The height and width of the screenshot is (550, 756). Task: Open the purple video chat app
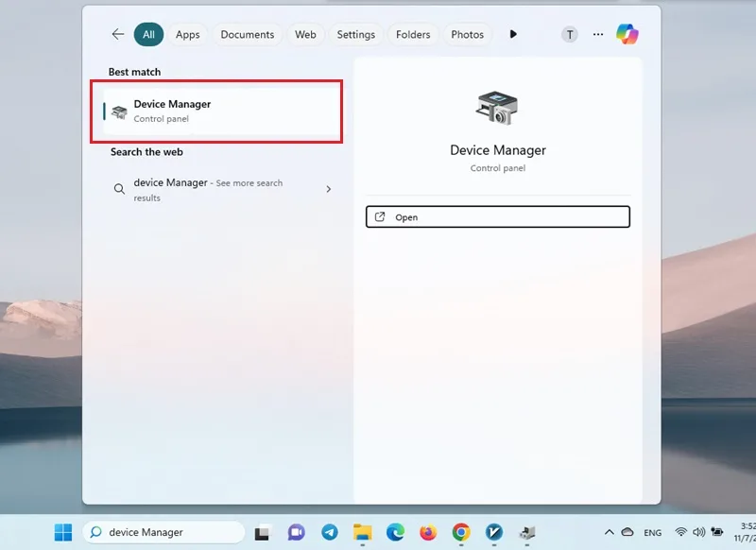pyautogui.click(x=297, y=532)
